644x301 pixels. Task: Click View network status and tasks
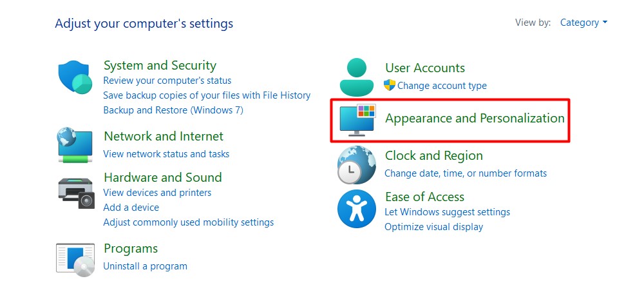[x=166, y=154]
